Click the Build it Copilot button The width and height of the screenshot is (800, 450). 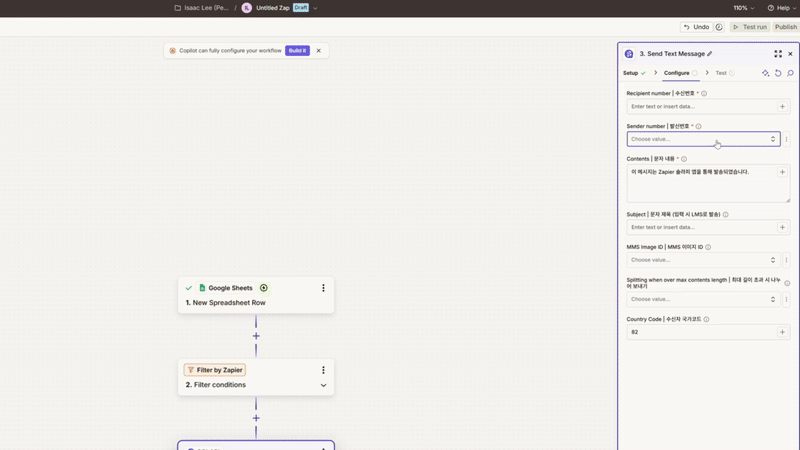click(297, 50)
